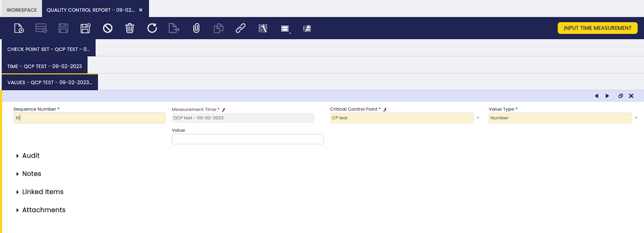
Task: Go to the next record arrow
Action: click(x=607, y=96)
